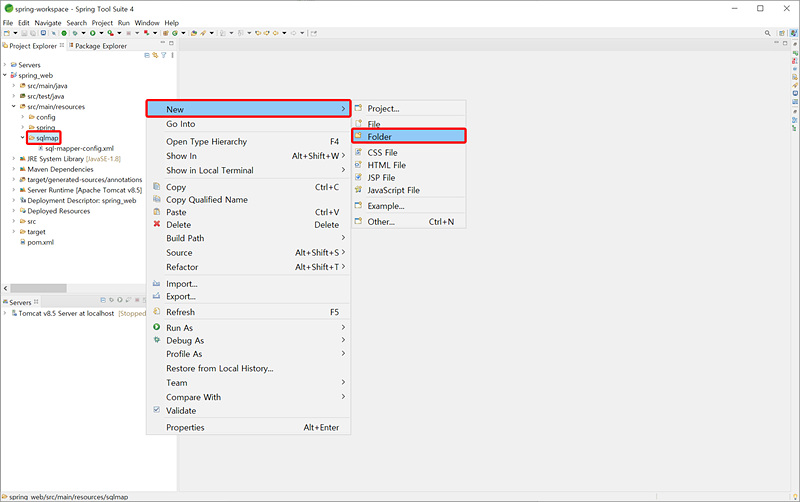Click the debug server icon in Servers panel
Screen dimensions: 800x502
[111, 300]
